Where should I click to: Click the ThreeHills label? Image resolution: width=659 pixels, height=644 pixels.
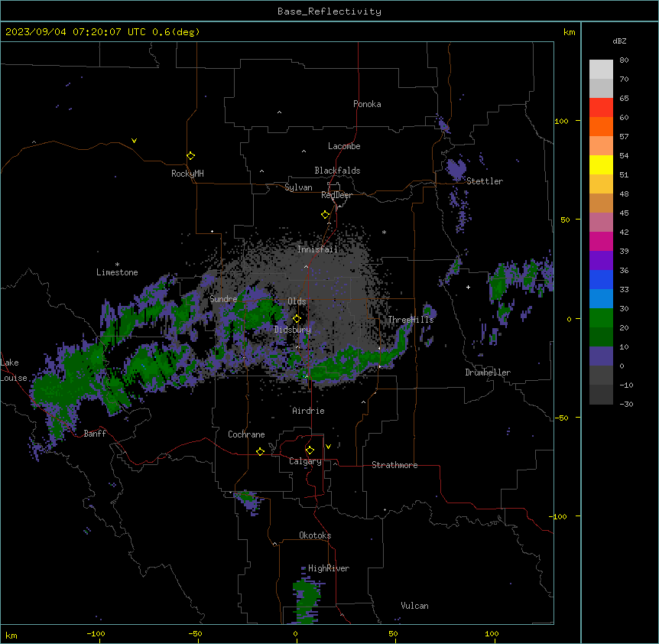click(411, 320)
